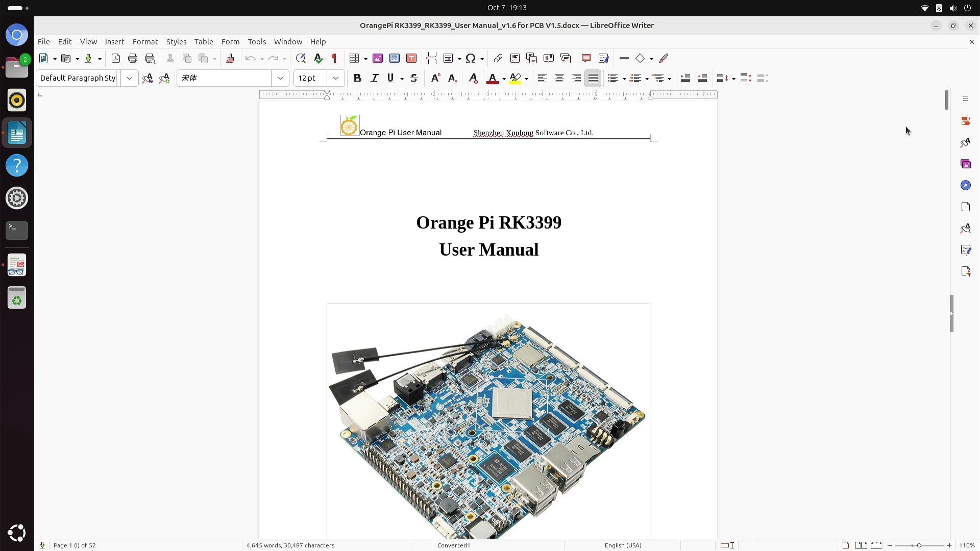Click the Superscript icon
980x551 pixels.
coord(435,78)
